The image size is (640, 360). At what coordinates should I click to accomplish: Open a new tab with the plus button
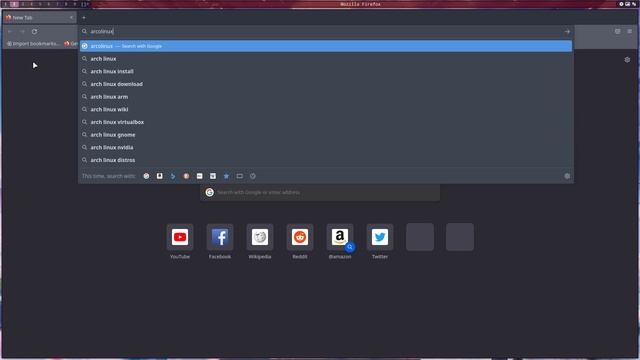[84, 18]
